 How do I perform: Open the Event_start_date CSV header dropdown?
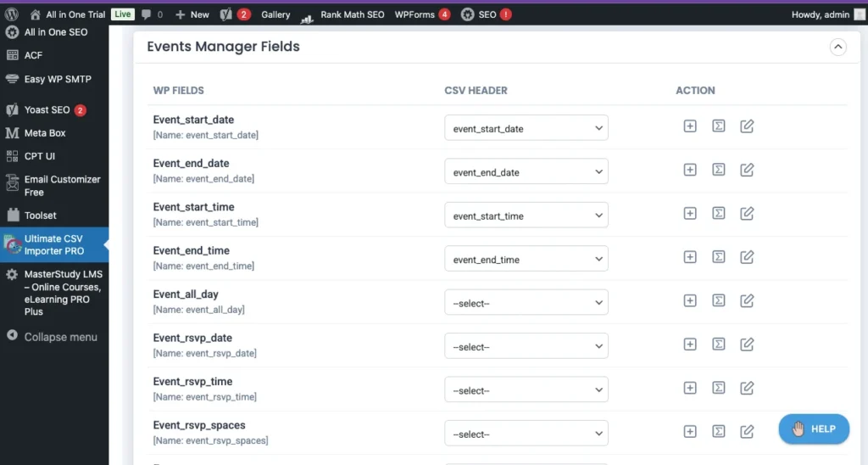526,128
